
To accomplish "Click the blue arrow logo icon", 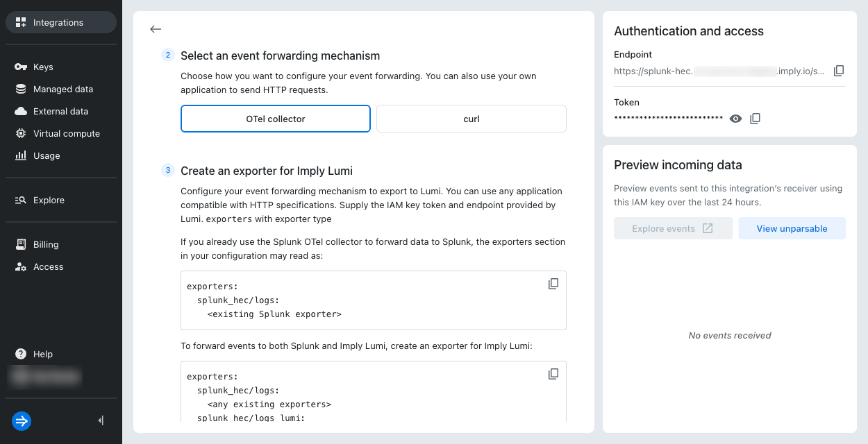I will [x=22, y=420].
